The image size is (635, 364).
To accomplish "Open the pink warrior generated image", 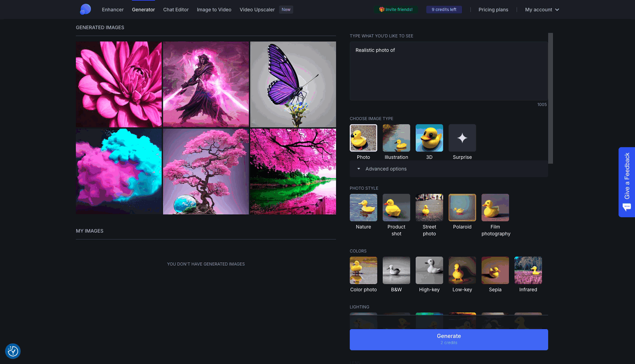I will tap(206, 85).
